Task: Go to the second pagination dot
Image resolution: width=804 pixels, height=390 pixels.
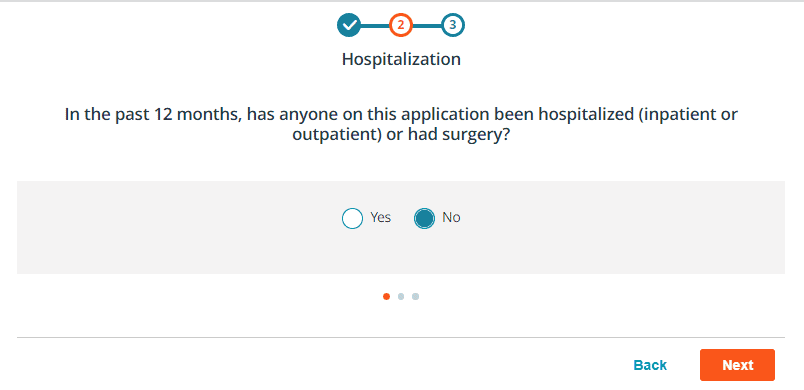Action: 401,296
